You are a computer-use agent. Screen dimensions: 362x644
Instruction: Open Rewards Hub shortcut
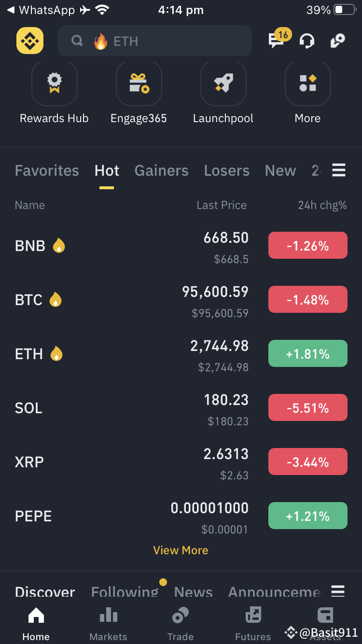pos(54,84)
